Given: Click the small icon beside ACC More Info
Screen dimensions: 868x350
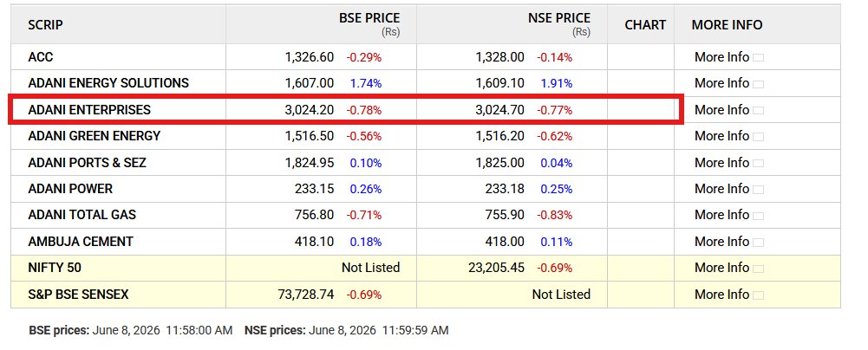Looking at the screenshot, I should click(x=758, y=58).
